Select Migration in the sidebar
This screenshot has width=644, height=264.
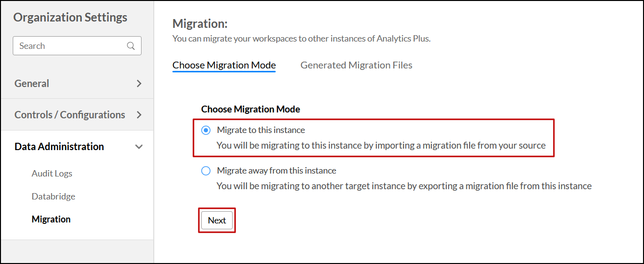51,219
